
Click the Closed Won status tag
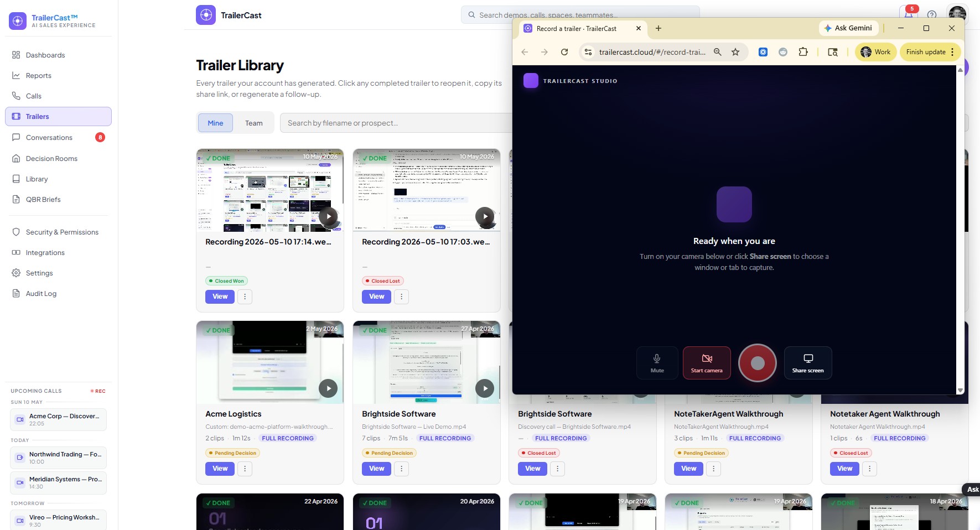pyautogui.click(x=226, y=281)
